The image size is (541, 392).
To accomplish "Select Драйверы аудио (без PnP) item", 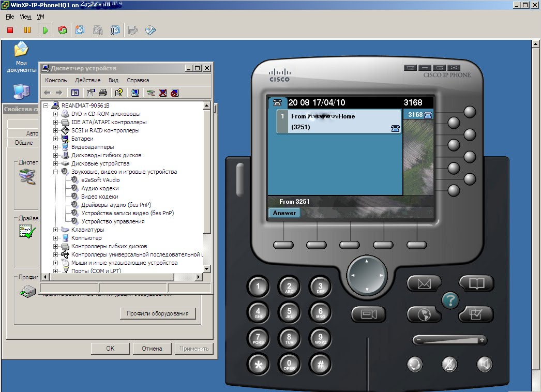I will (x=116, y=205).
